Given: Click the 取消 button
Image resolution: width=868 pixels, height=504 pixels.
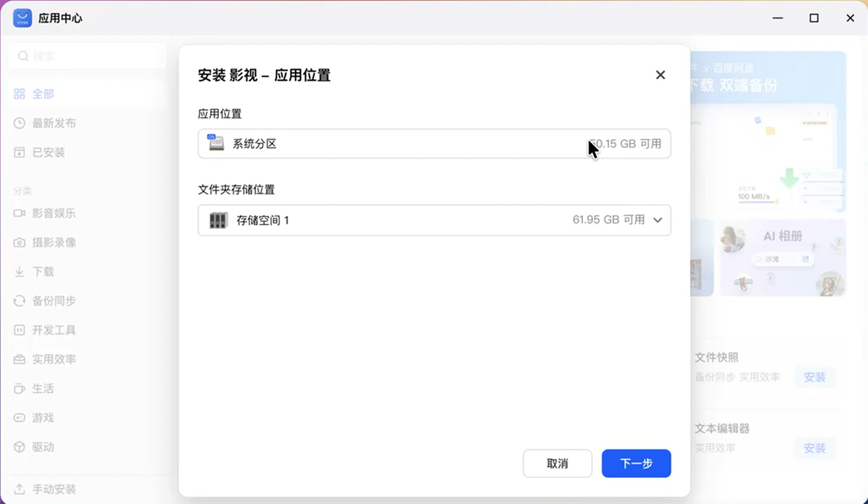Looking at the screenshot, I should coord(557,463).
